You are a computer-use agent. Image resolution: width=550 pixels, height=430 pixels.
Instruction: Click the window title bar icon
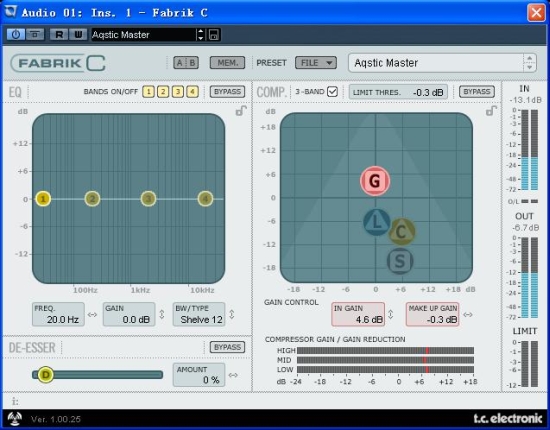click(10, 12)
